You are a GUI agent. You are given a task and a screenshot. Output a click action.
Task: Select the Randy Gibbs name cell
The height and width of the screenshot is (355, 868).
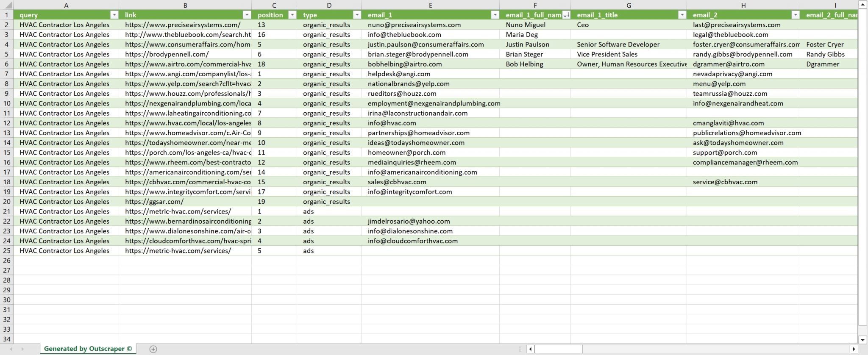coord(829,54)
